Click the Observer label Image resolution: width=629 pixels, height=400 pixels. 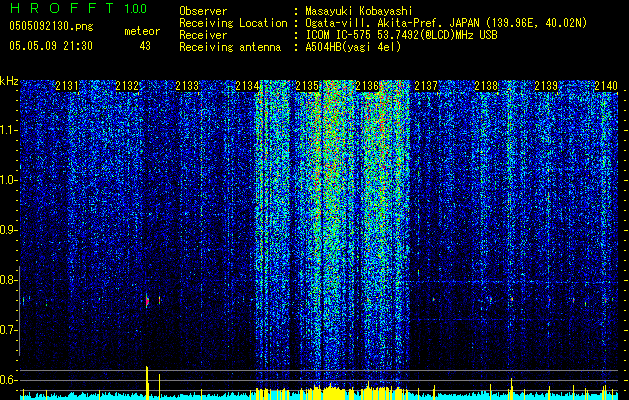click(x=203, y=11)
